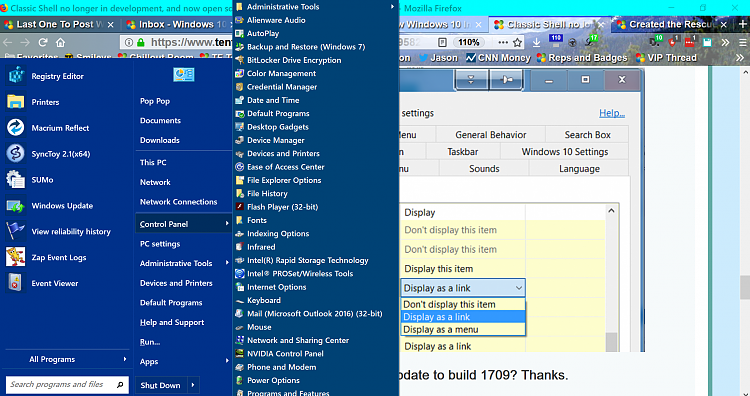The image size is (750, 396).
Task: Open Credential Manager
Action: click(x=282, y=87)
